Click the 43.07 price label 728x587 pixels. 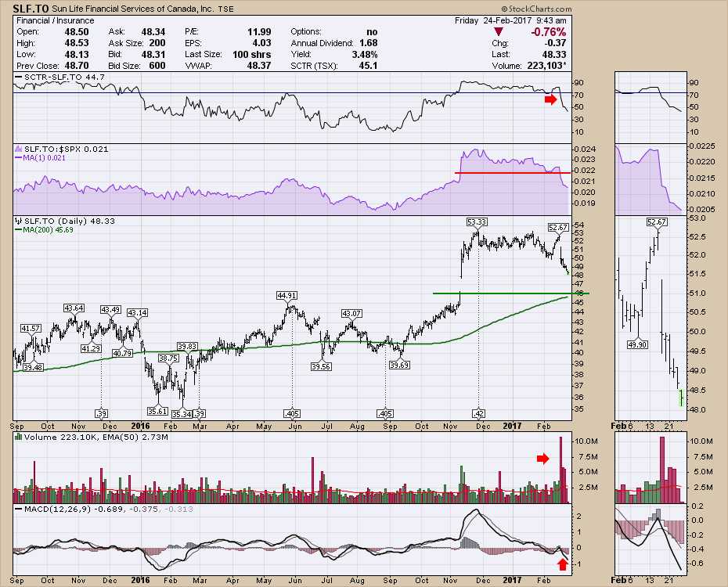click(351, 313)
